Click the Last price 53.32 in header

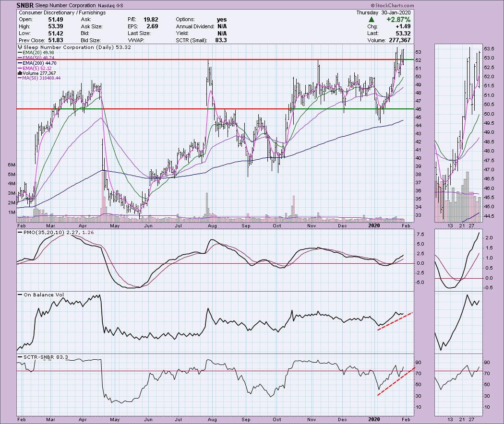pyautogui.click(x=403, y=34)
